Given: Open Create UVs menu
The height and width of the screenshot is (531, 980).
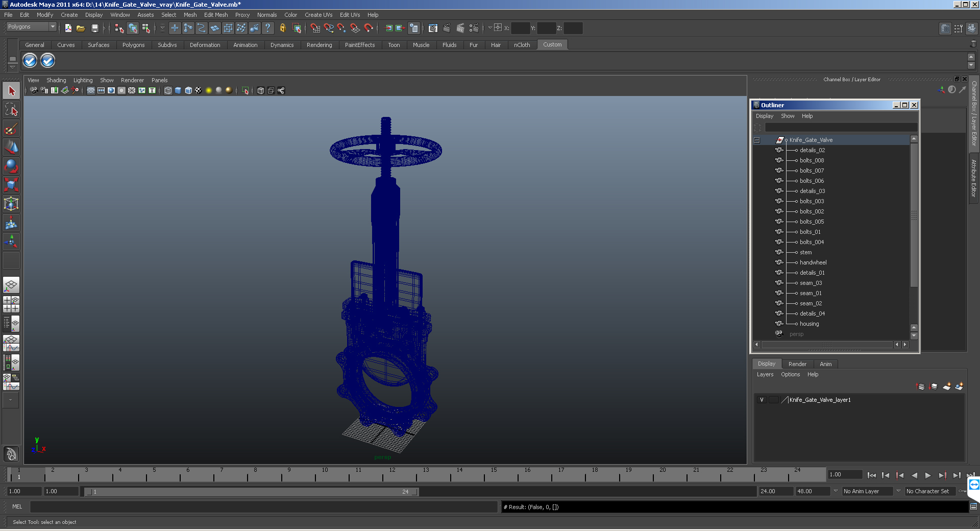Looking at the screenshot, I should tap(318, 15).
